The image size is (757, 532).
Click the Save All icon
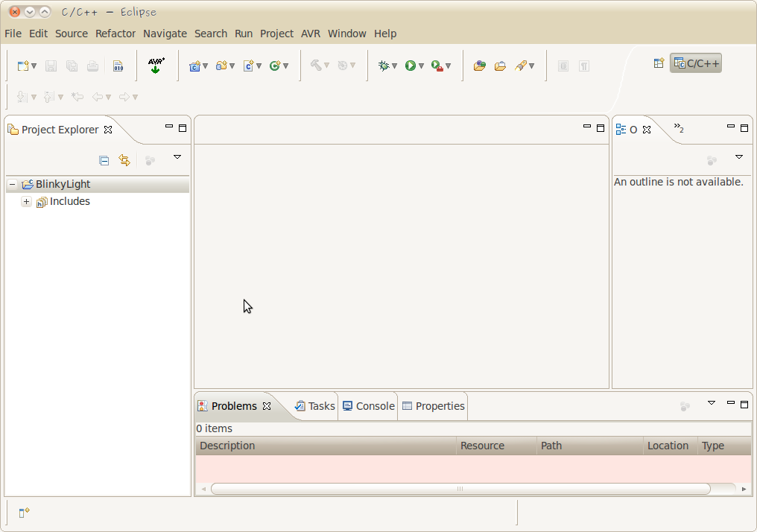click(x=72, y=66)
